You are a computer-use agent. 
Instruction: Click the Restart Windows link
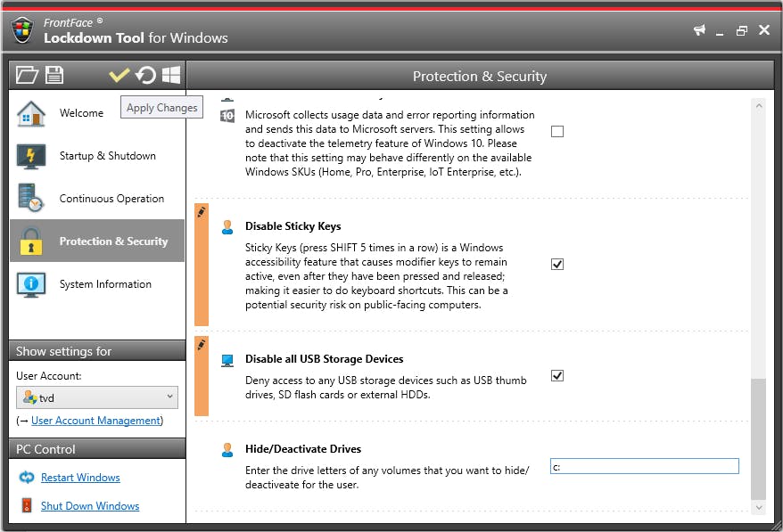pyautogui.click(x=80, y=478)
